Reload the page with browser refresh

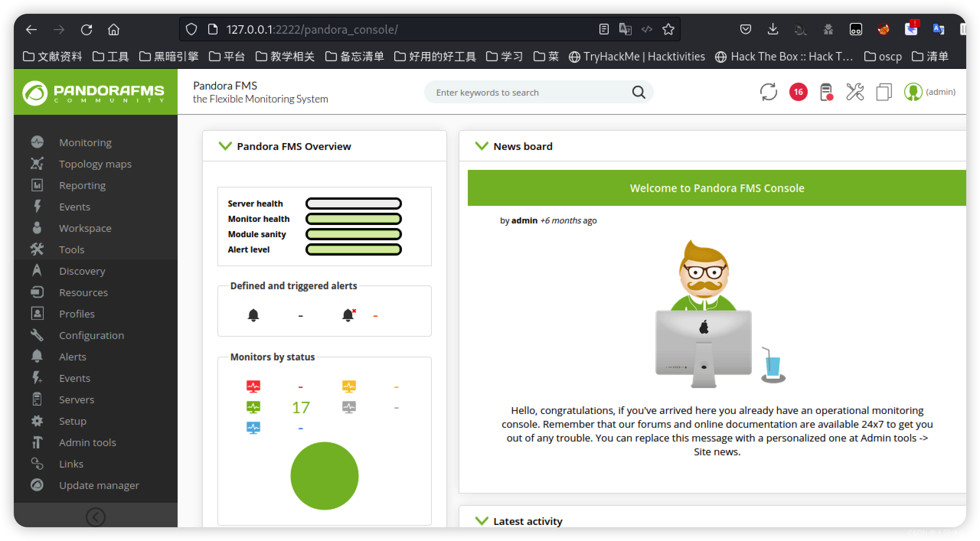(87, 29)
